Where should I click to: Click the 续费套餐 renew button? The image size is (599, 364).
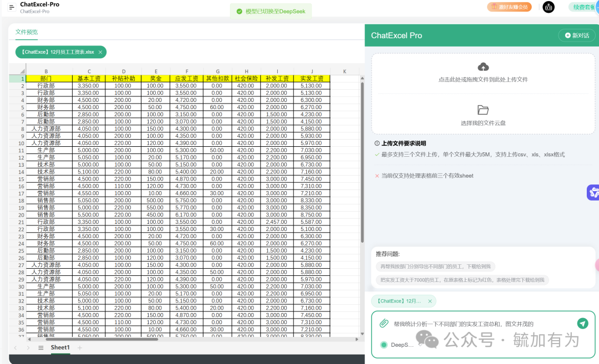pos(583,7)
